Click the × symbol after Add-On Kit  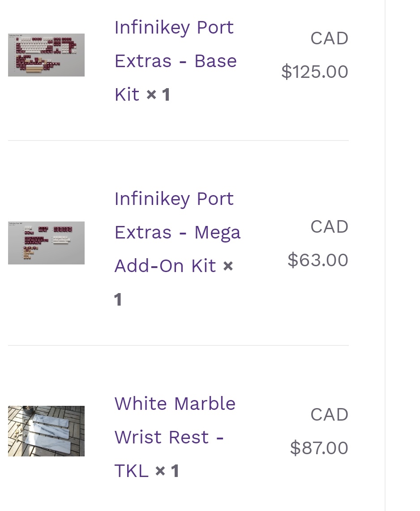(228, 266)
